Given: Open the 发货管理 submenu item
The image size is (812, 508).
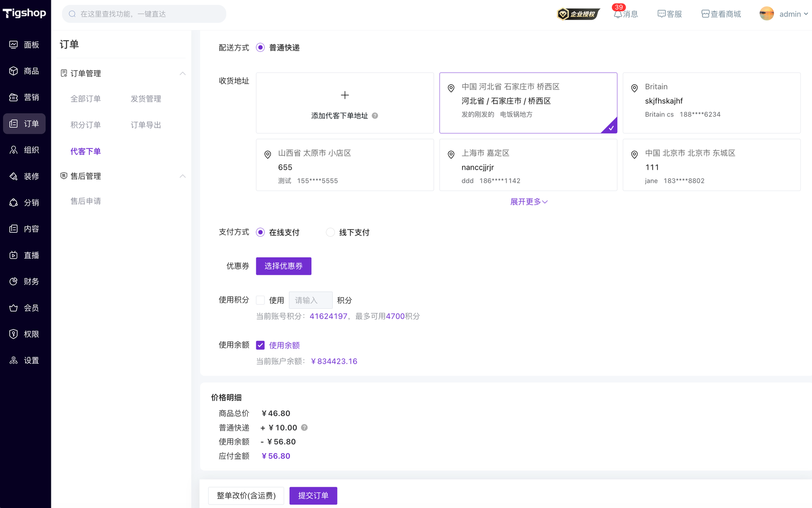Looking at the screenshot, I should click(x=146, y=99).
